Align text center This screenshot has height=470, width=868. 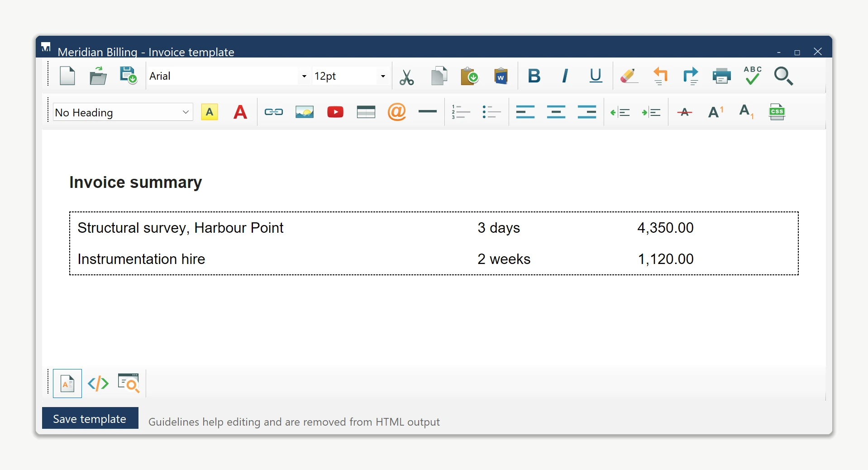pyautogui.click(x=556, y=112)
